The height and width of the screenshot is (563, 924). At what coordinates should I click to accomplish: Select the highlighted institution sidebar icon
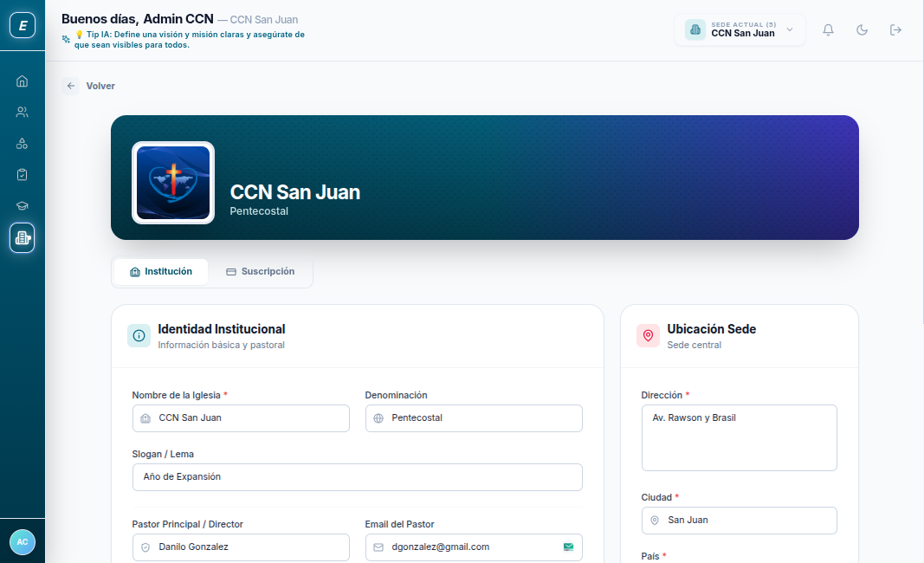(23, 238)
